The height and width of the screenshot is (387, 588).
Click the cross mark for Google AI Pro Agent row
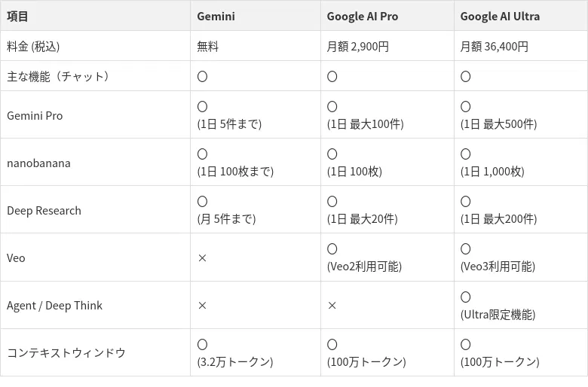click(x=332, y=306)
